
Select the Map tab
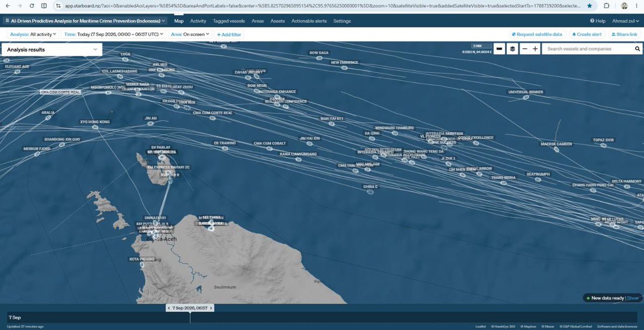click(179, 21)
